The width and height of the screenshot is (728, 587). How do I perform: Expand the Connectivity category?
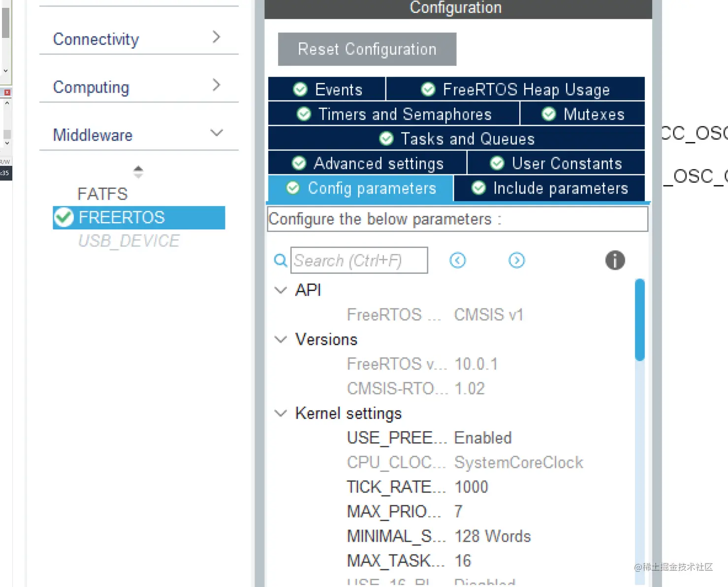click(138, 38)
